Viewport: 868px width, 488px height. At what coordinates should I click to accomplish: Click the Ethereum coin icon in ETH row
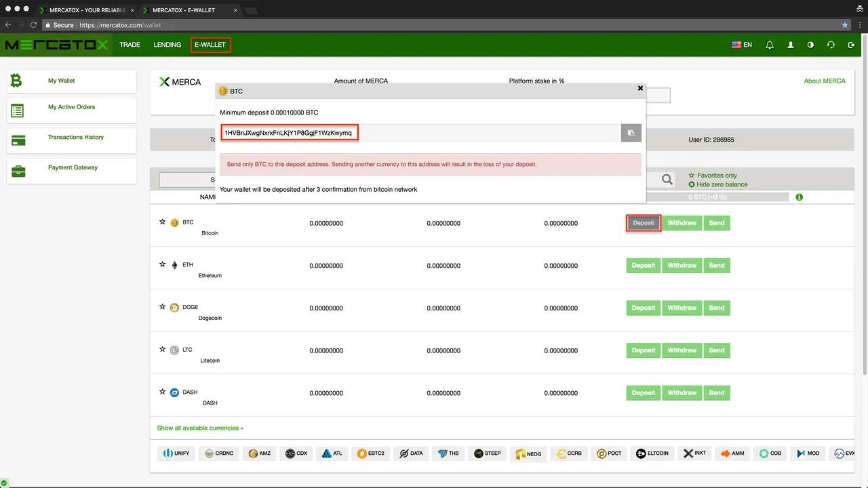[x=174, y=265]
